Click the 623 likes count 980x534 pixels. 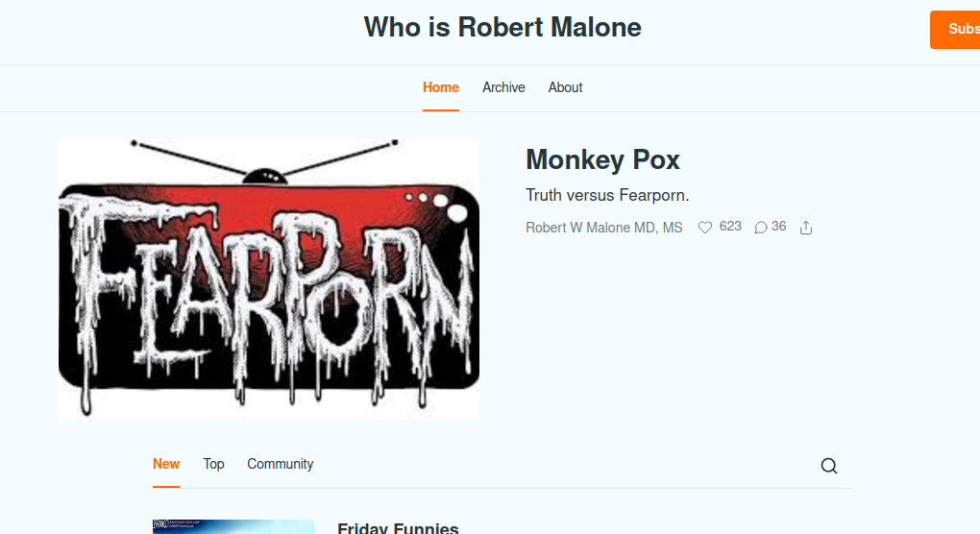point(730,226)
